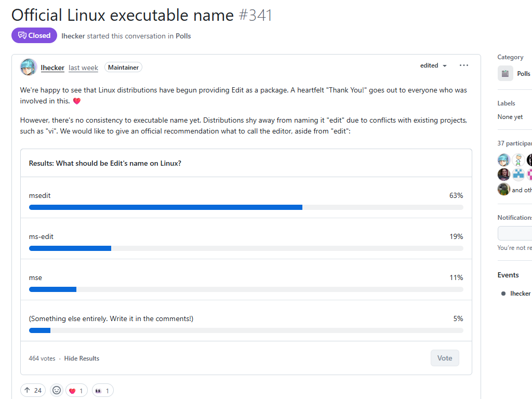Click lhecker's avatar on the post

click(29, 68)
